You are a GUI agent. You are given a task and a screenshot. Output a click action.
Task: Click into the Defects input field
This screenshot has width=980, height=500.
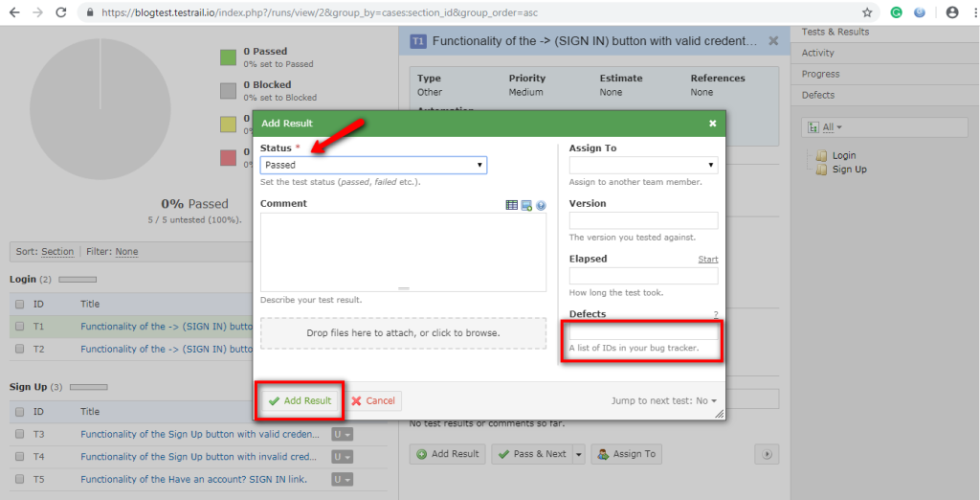pyautogui.click(x=643, y=331)
